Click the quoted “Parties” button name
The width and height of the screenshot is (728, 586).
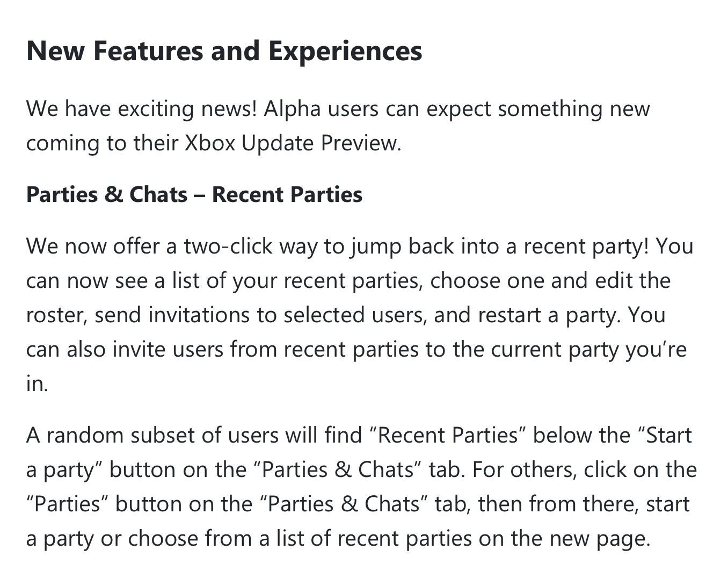click(68, 504)
